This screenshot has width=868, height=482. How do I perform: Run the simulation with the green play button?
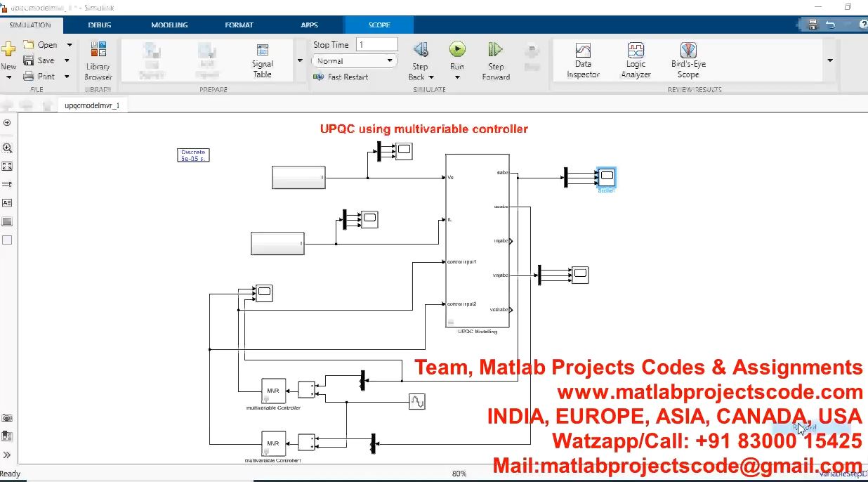pyautogui.click(x=457, y=49)
